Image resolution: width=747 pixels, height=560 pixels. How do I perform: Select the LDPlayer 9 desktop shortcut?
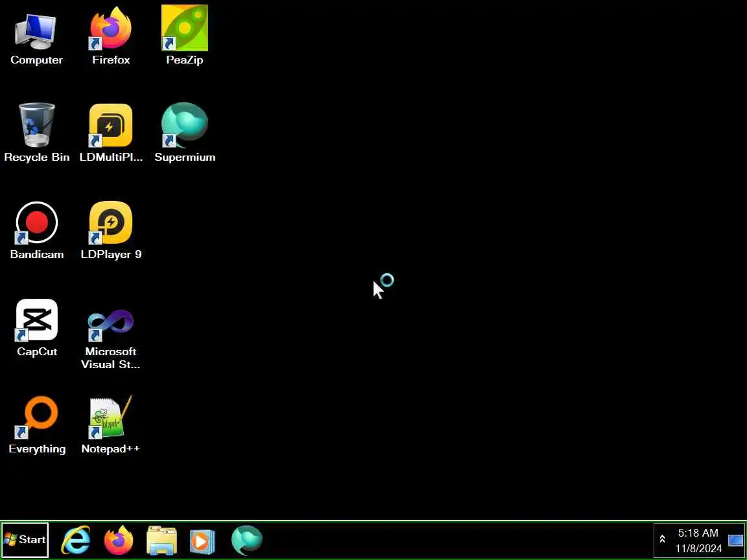pos(110,231)
